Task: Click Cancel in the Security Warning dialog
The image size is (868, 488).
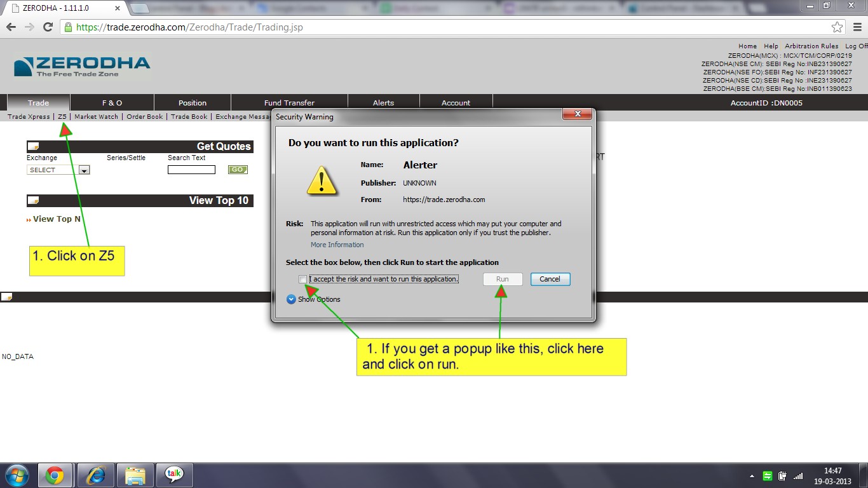Action: point(550,279)
